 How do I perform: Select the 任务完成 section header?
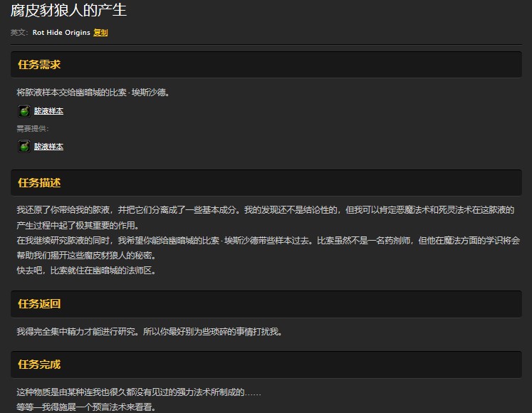point(39,365)
